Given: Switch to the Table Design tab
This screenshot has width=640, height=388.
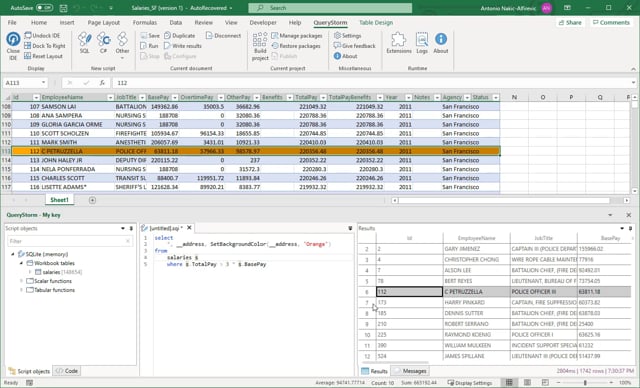Looking at the screenshot, I should (x=376, y=22).
